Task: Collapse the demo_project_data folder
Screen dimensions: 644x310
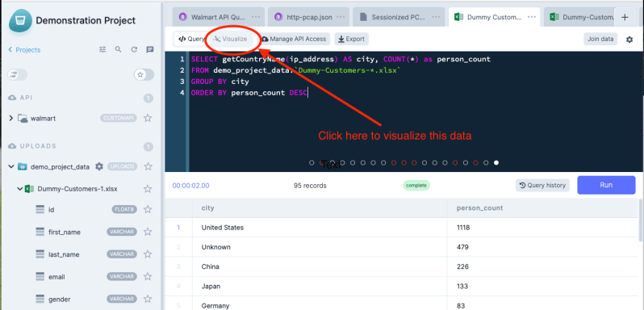Action: coord(11,166)
